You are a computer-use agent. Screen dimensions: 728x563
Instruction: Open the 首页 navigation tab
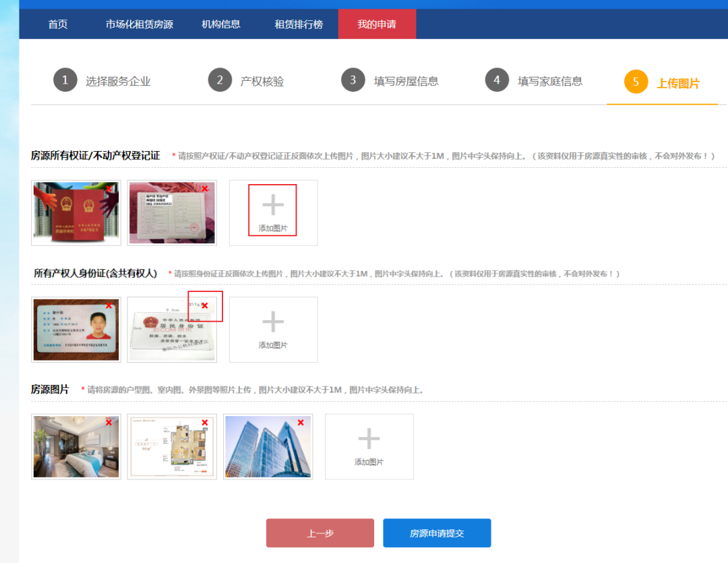[58, 24]
